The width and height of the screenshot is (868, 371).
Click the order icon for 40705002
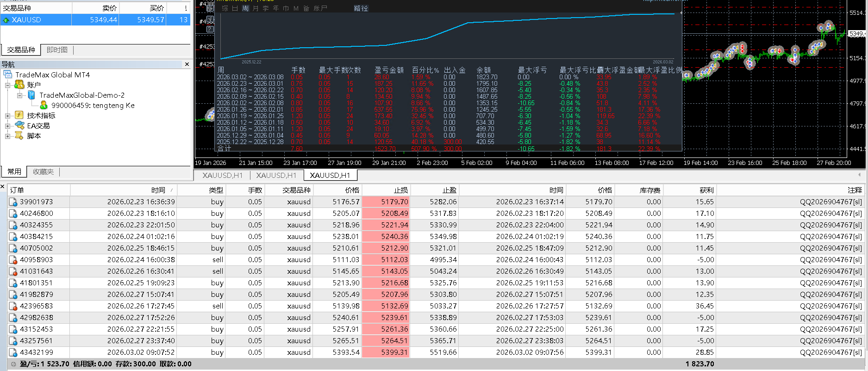point(13,248)
